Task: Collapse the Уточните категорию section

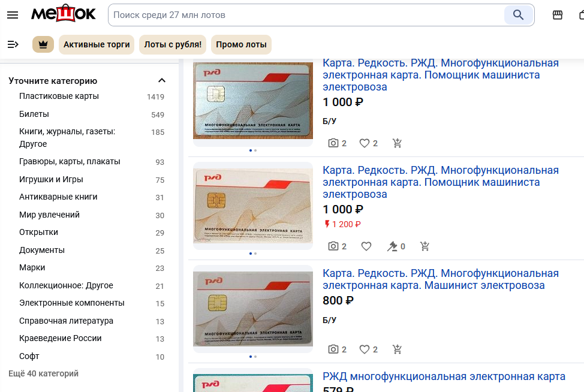Action: coord(162,80)
